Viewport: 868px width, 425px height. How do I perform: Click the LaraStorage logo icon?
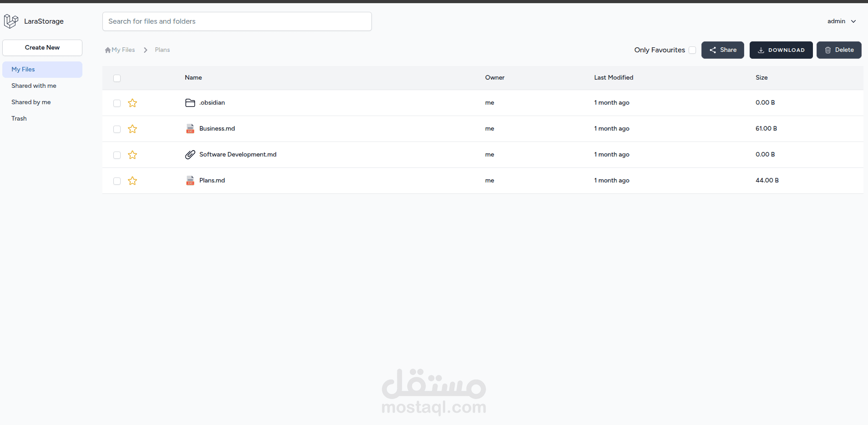(x=11, y=21)
